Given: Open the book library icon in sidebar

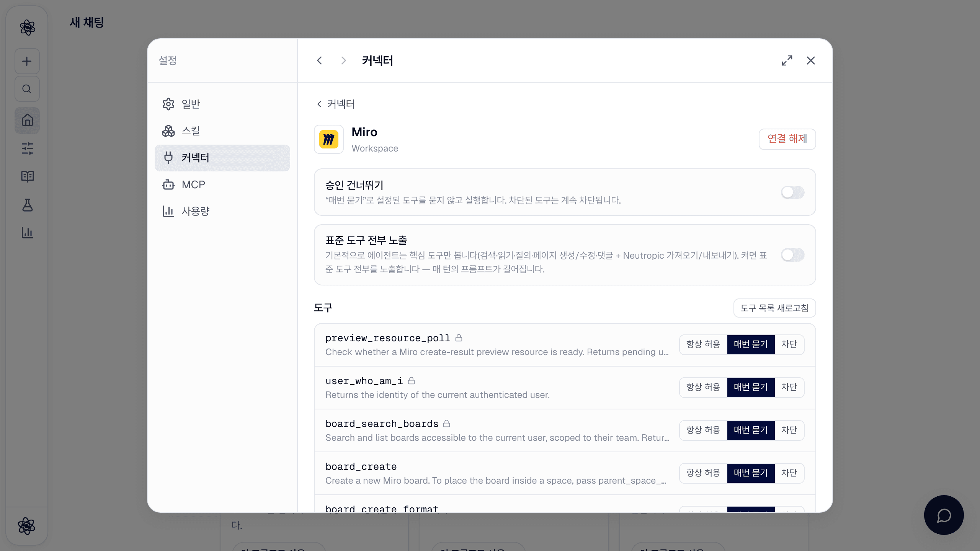Looking at the screenshot, I should coord(27,176).
